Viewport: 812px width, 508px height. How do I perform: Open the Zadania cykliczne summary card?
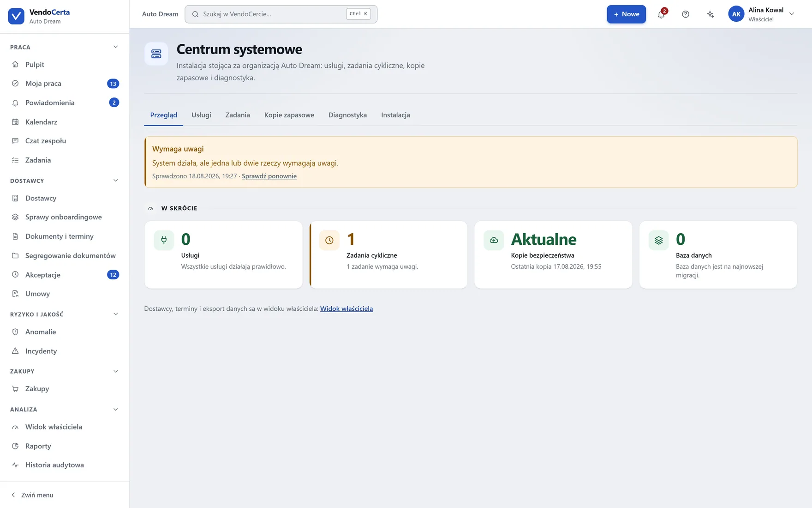click(388, 255)
